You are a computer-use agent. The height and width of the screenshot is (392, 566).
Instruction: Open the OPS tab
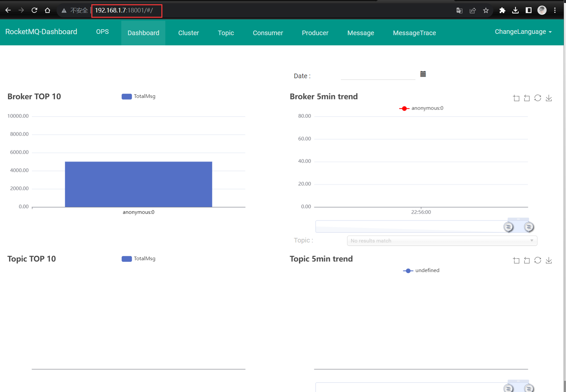(x=103, y=32)
